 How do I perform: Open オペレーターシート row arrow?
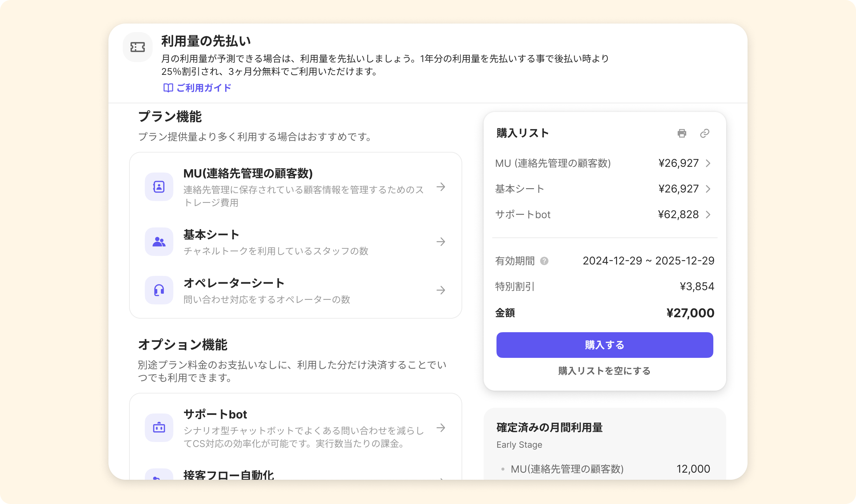441,290
